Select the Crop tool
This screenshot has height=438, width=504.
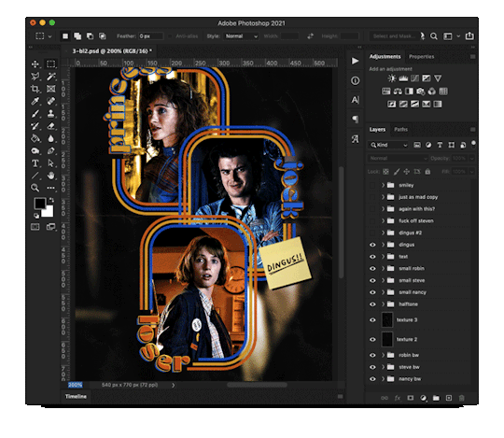click(35, 89)
